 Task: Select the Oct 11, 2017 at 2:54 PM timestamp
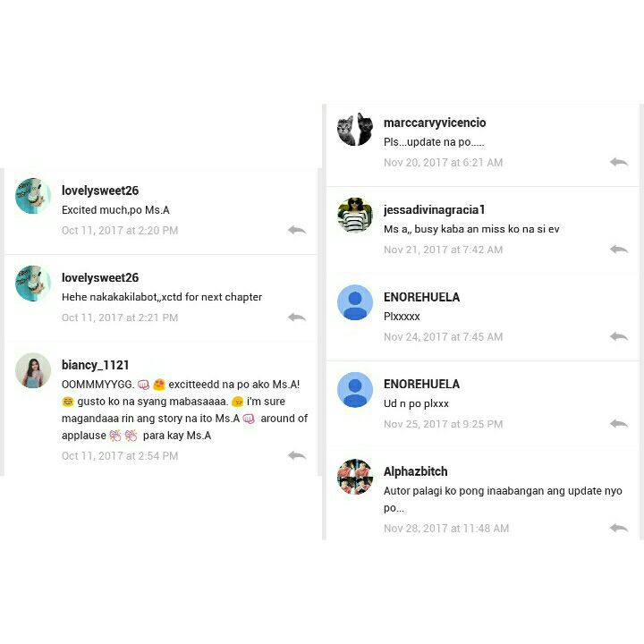tap(120, 455)
